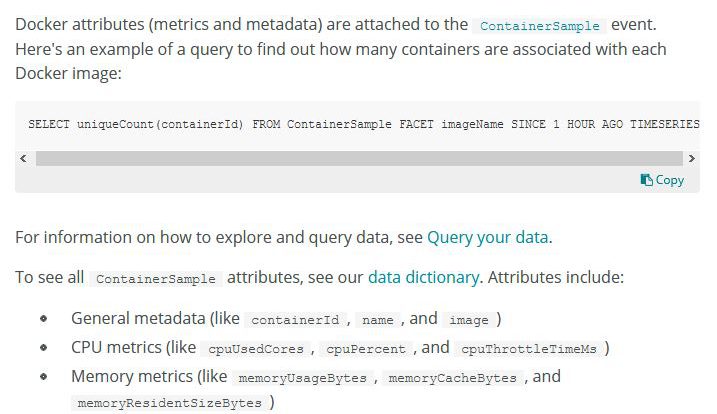
Task: Copy the NRQL query via the Copy label
Action: (669, 180)
